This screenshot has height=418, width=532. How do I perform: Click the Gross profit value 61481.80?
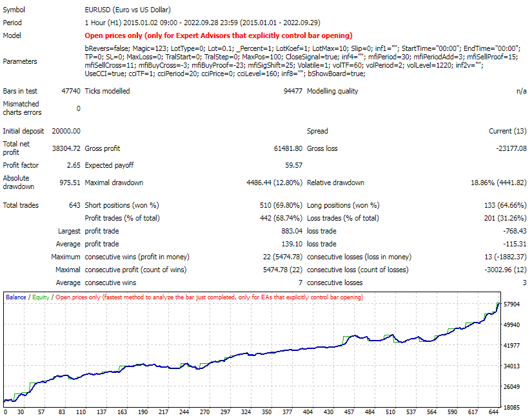[288, 148]
